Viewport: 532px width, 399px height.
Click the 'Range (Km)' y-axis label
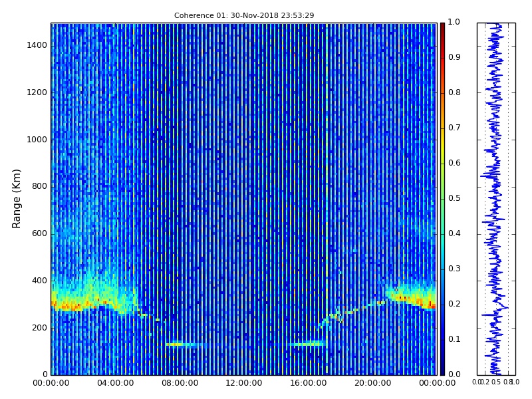click(16, 199)
